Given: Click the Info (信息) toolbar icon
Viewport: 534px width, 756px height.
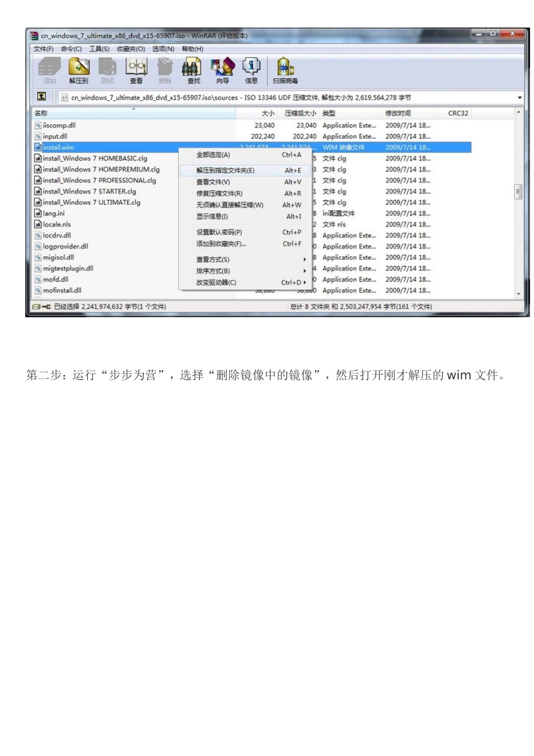Looking at the screenshot, I should point(251,70).
